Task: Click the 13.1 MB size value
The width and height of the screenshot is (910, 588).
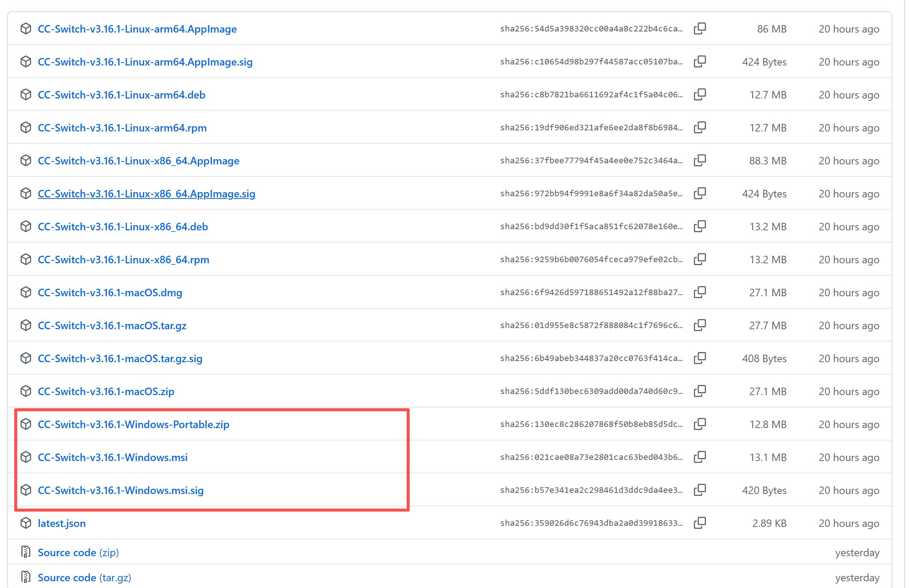Action: coord(768,457)
